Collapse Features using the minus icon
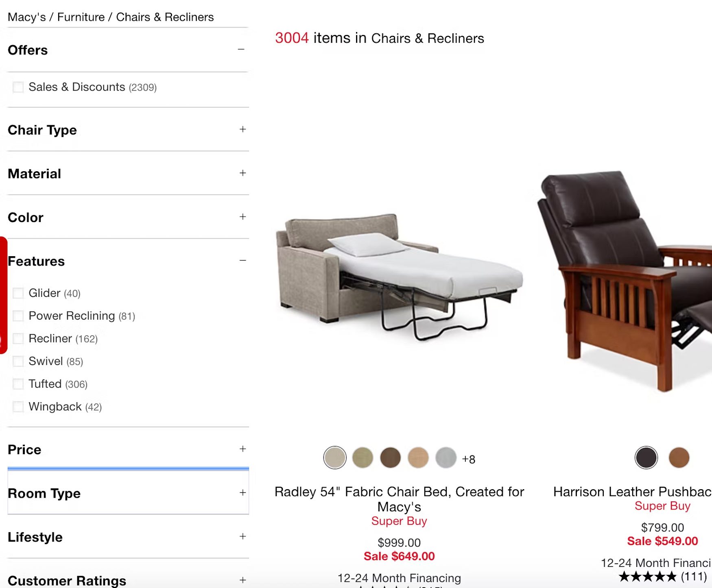This screenshot has height=588, width=712. pyautogui.click(x=243, y=261)
